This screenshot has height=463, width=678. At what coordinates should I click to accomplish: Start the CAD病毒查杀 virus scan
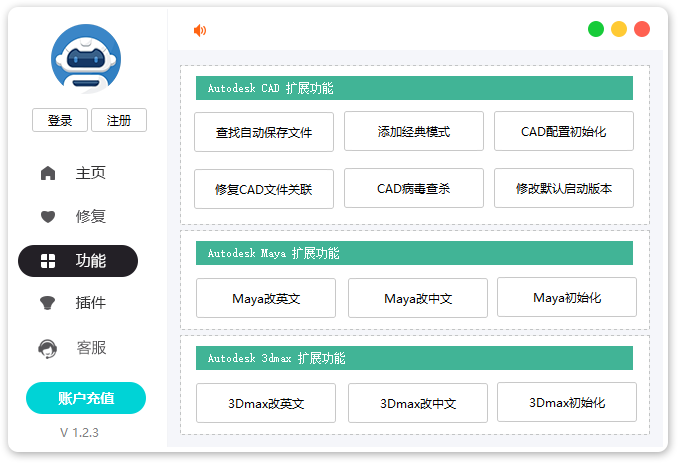[x=414, y=188]
